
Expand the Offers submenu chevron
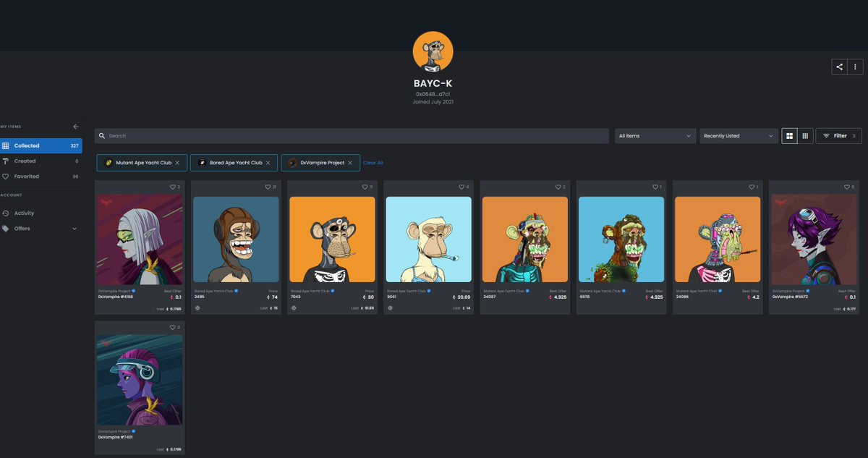pyautogui.click(x=75, y=229)
